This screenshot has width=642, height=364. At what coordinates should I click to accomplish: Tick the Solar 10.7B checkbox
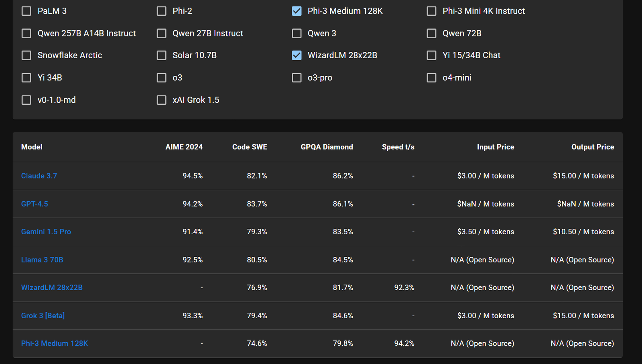point(161,55)
